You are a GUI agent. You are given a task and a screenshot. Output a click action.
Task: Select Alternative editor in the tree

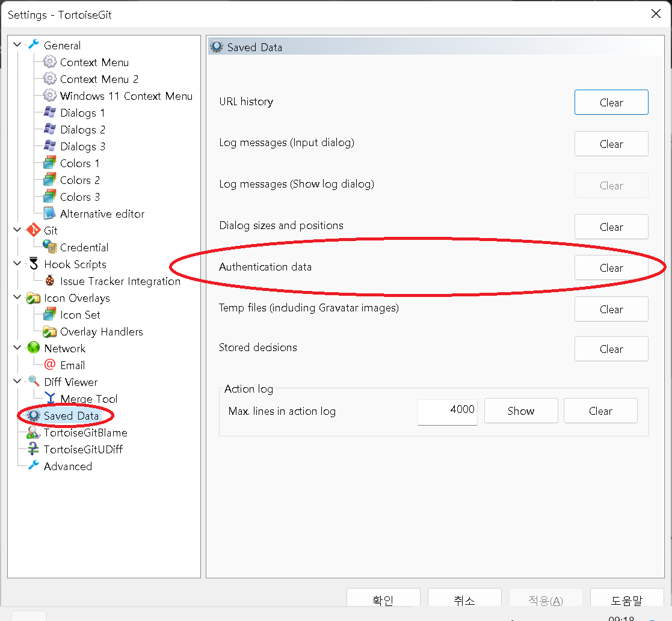coord(102,213)
